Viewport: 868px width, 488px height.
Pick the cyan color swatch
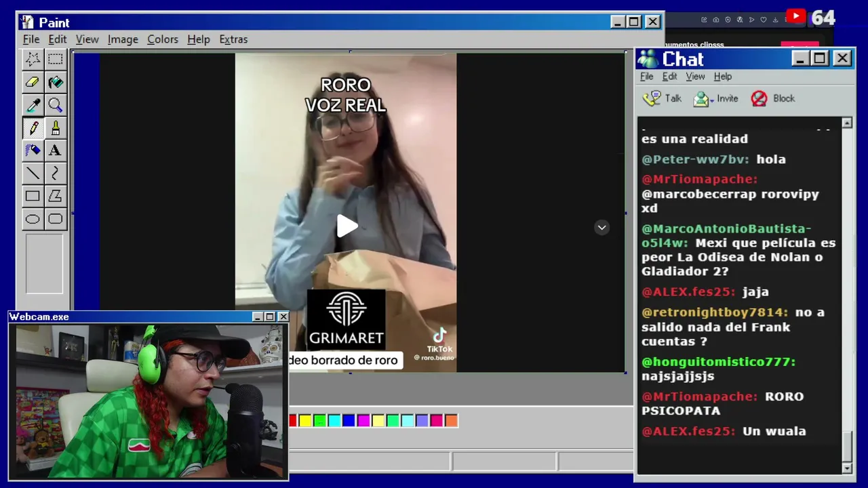[334, 421]
